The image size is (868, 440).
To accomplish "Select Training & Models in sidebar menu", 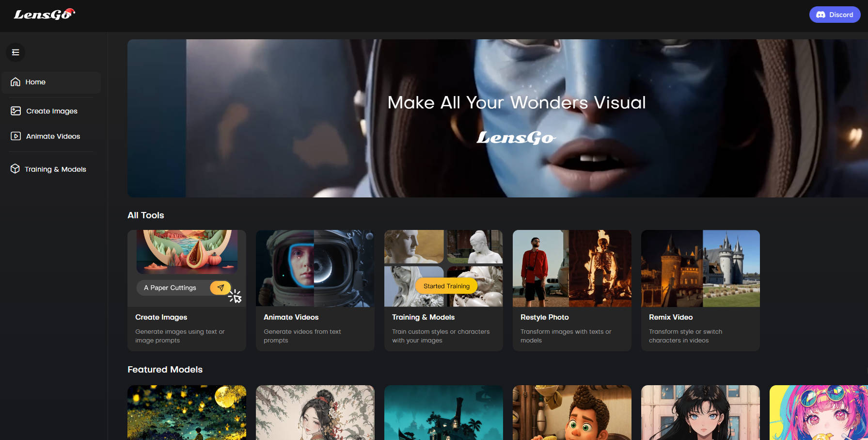I will pos(55,169).
